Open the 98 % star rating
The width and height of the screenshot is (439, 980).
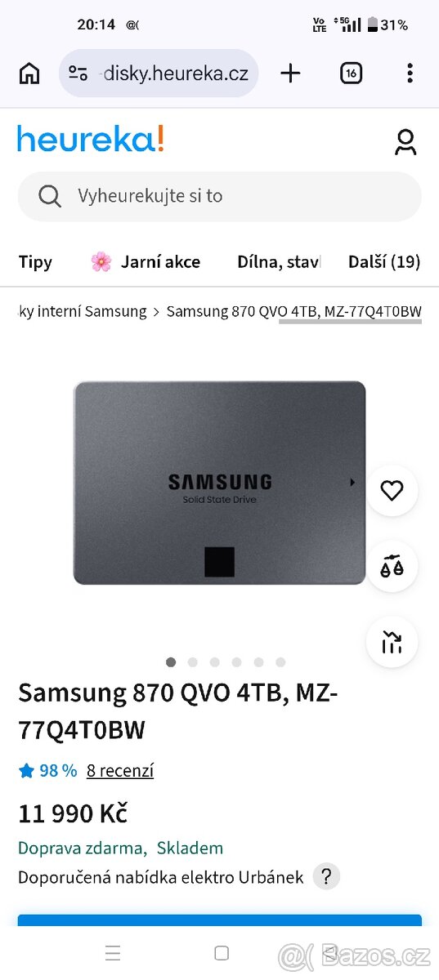pos(47,770)
